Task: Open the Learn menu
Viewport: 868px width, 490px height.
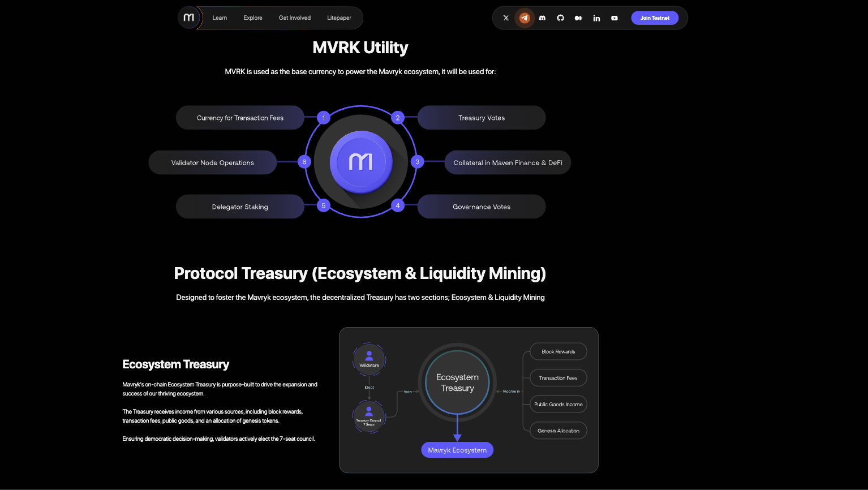Action: pos(220,18)
